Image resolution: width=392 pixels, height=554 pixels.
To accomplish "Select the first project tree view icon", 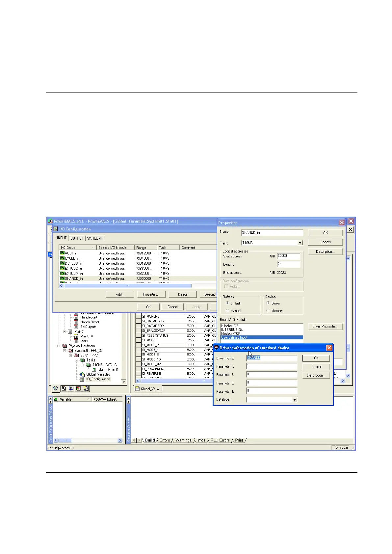I will point(56,388).
